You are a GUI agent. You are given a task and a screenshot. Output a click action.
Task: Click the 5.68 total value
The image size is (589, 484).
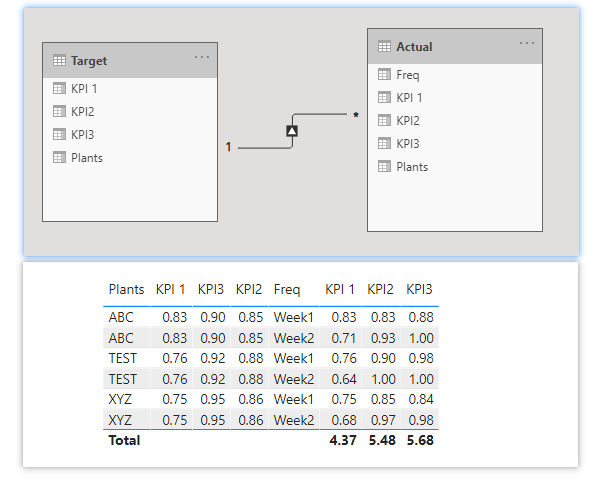point(420,440)
